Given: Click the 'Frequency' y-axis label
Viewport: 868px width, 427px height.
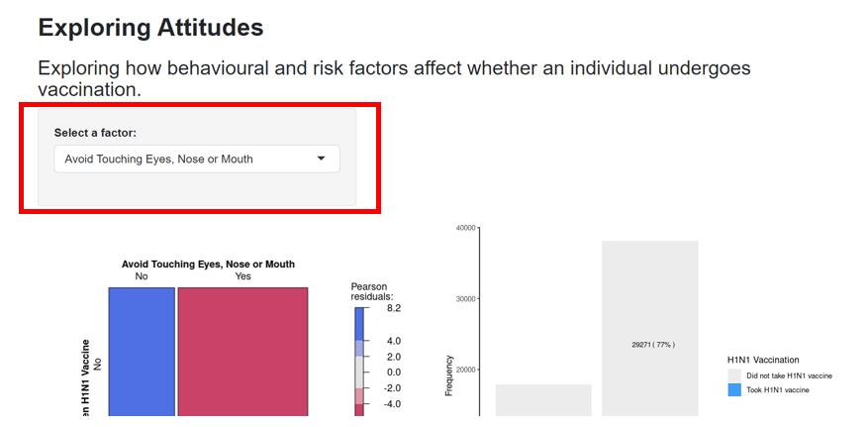Looking at the screenshot, I should (x=449, y=375).
